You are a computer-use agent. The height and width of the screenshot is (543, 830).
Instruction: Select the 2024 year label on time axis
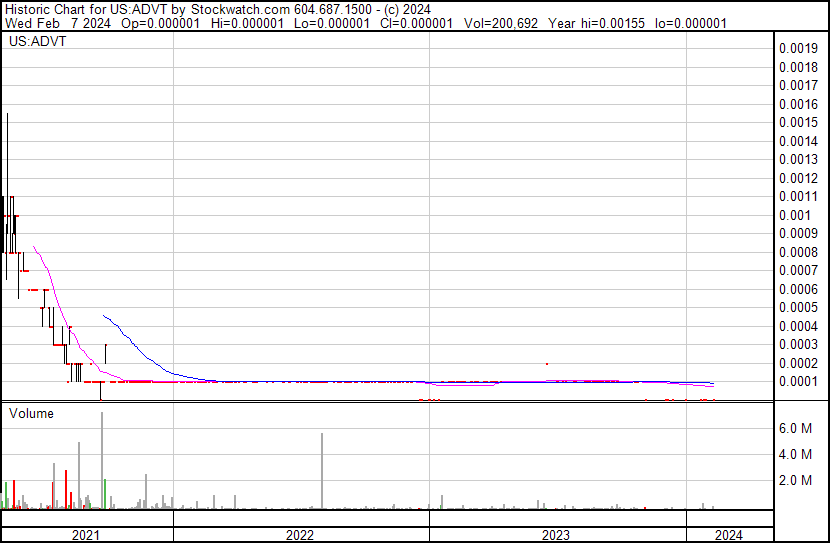click(729, 535)
